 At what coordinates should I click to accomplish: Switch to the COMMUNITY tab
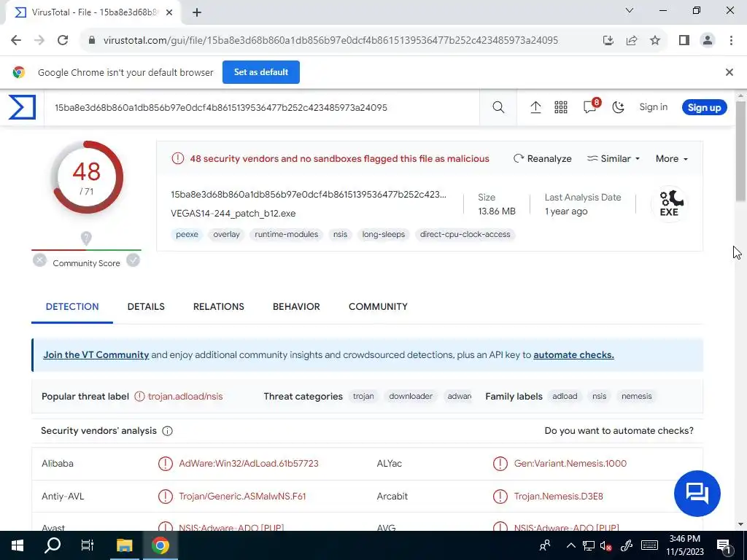[378, 307]
